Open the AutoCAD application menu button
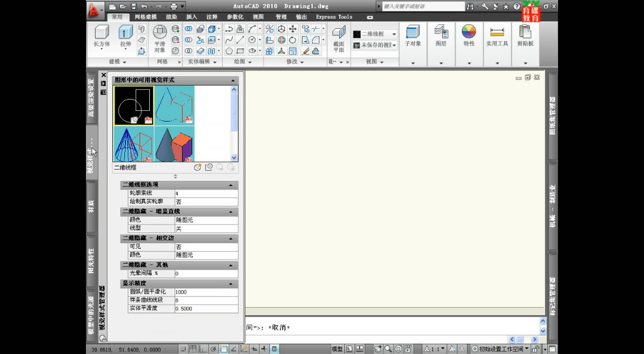This screenshot has height=354, width=644. 96,10
